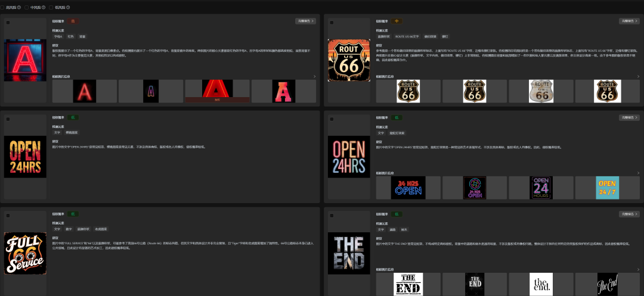Select the second ROUTE US 66 shield similar image
This screenshot has height=296, width=644.
click(475, 91)
